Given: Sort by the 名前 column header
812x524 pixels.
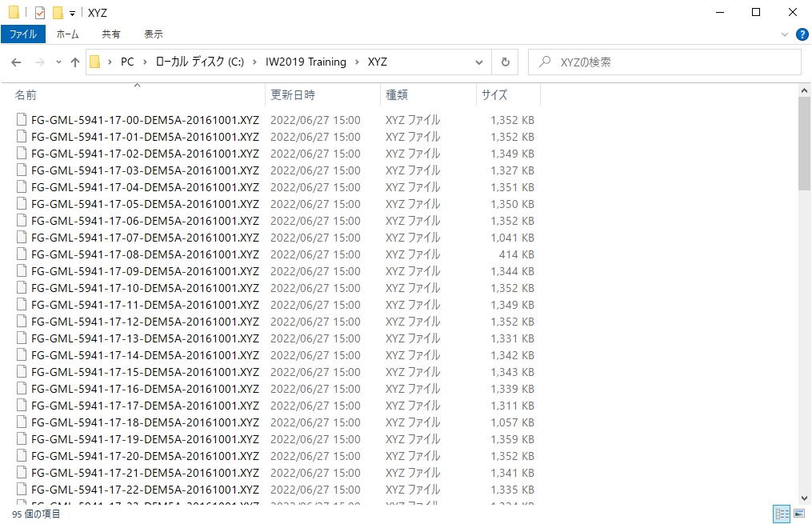Looking at the screenshot, I should tap(138, 95).
